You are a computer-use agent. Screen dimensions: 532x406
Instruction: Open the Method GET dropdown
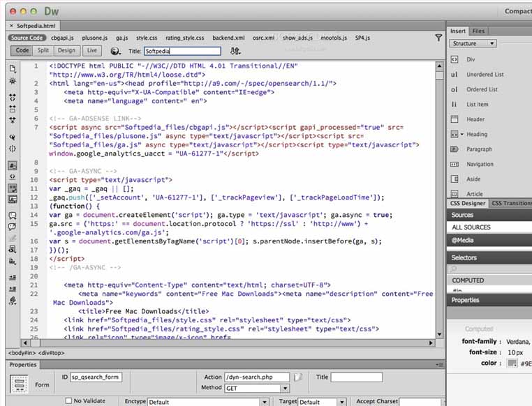pos(257,388)
